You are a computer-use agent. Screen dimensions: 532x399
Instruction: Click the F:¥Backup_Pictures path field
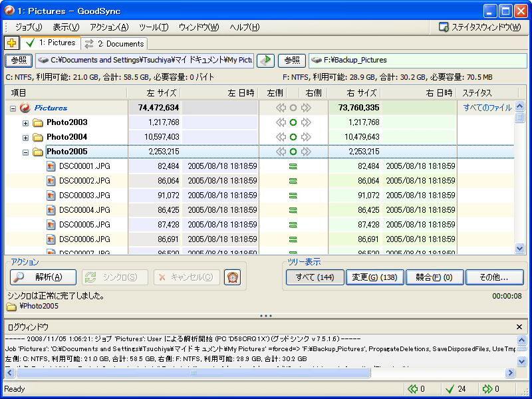tap(418, 61)
